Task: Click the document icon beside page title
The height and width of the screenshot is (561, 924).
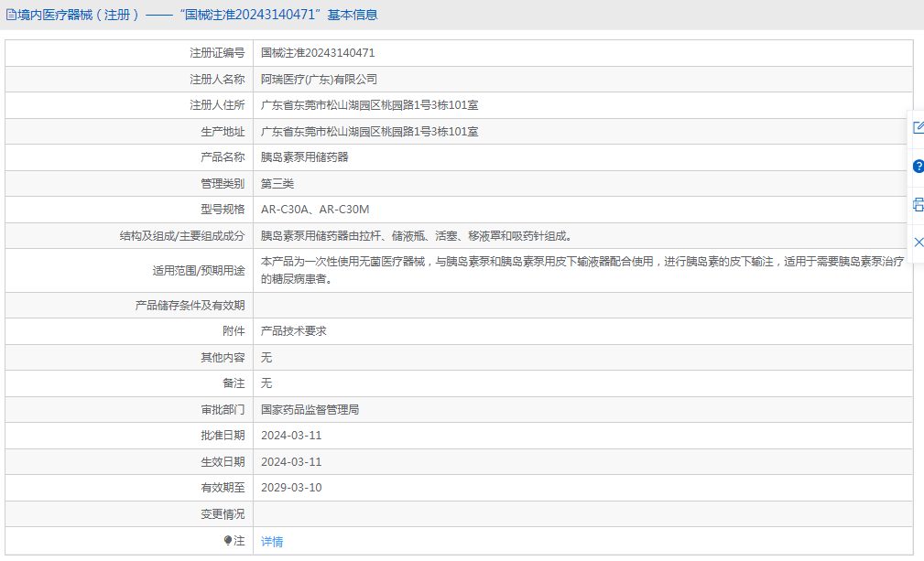Action: [11, 15]
